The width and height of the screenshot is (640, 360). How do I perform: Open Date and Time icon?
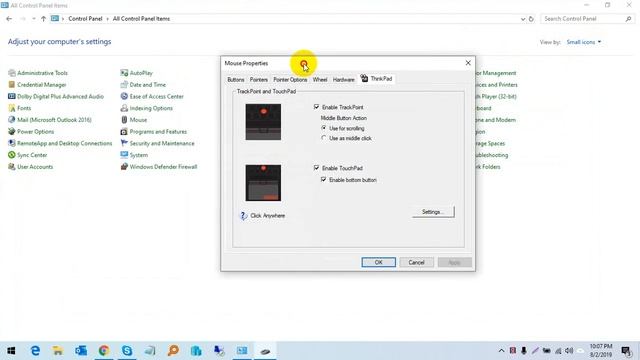click(124, 85)
